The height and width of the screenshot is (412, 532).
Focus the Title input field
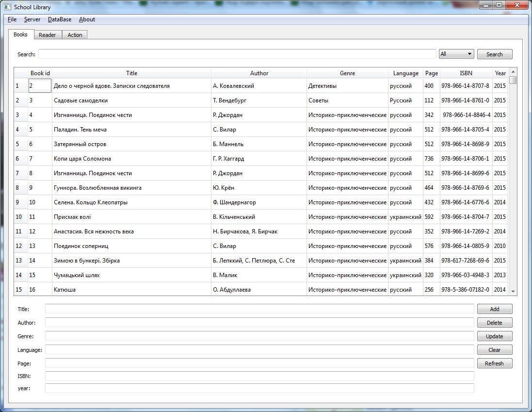tap(259, 309)
